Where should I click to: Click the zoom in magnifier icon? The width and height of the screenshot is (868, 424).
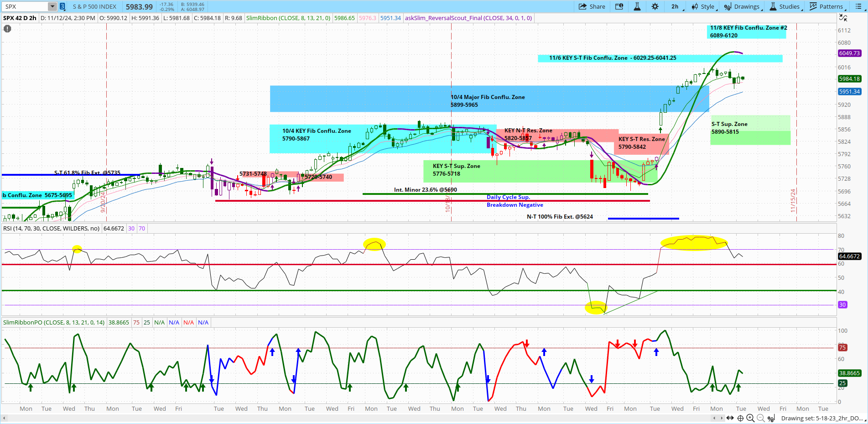click(x=750, y=418)
